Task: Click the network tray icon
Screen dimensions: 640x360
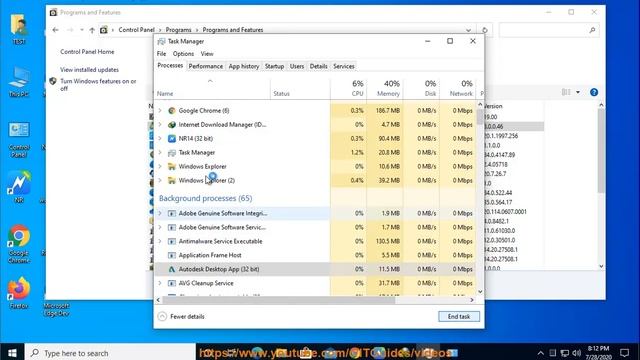Action: tap(564, 353)
